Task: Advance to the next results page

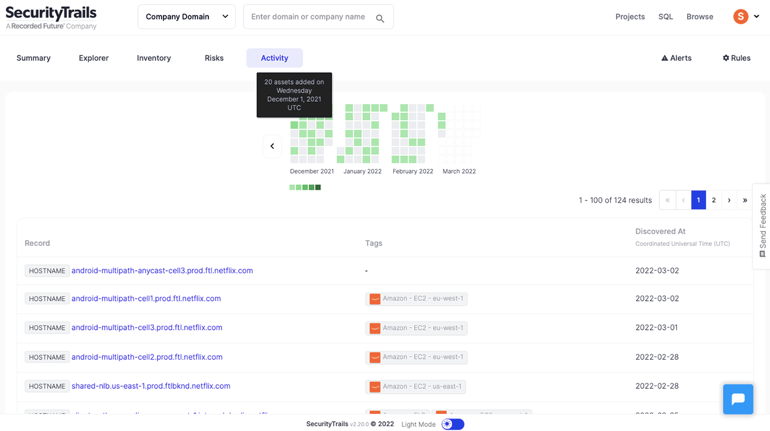Action: 729,200
